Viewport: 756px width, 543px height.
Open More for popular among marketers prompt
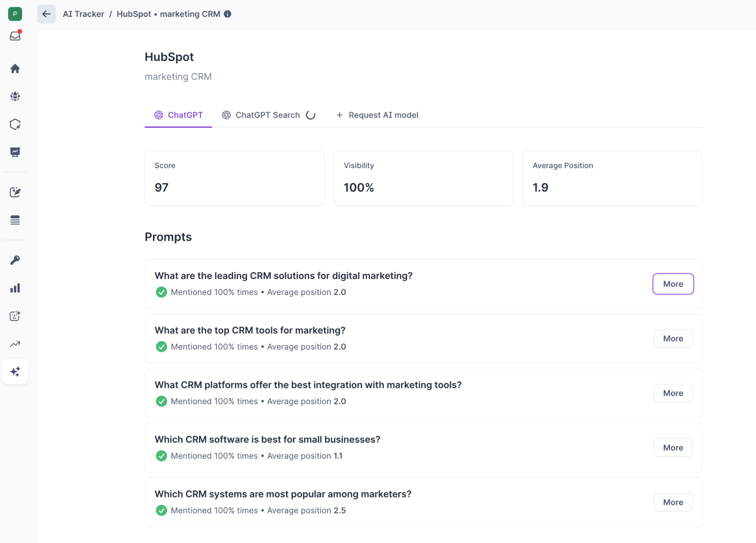tap(672, 502)
